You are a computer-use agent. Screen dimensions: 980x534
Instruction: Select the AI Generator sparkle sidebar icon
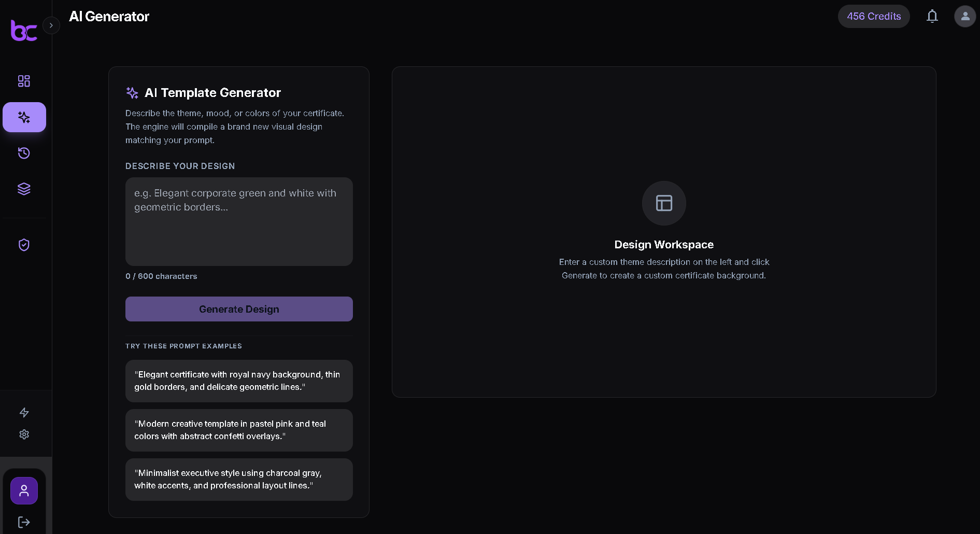point(24,117)
